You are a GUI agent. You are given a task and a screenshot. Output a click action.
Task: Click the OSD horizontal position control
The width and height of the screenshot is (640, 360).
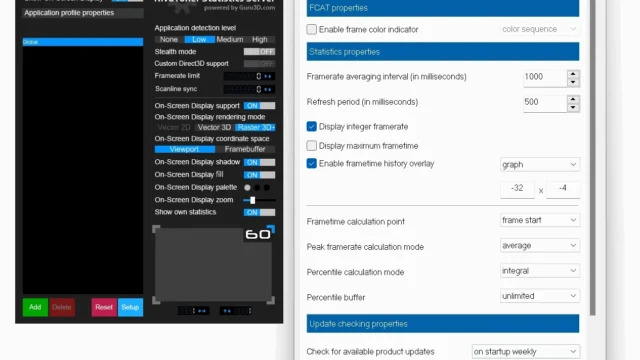point(193,311)
